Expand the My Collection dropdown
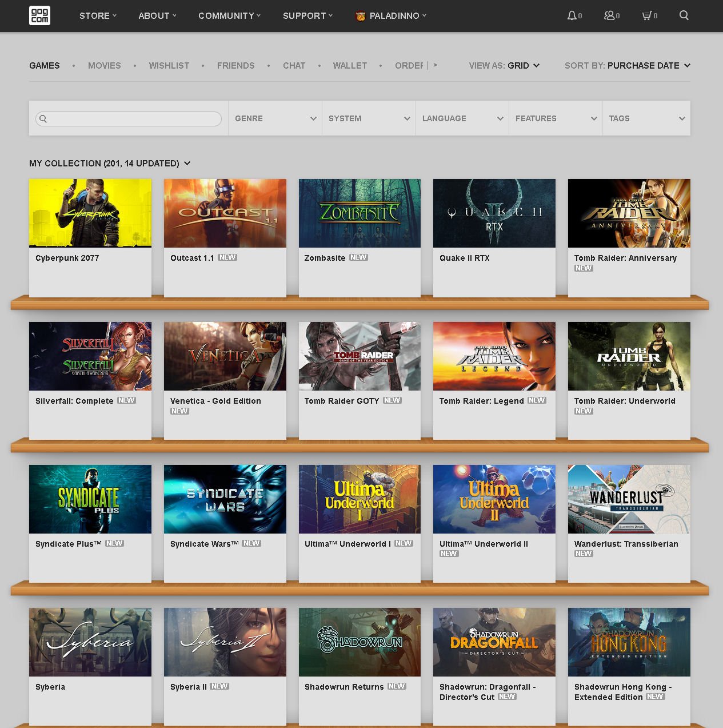 pos(110,164)
